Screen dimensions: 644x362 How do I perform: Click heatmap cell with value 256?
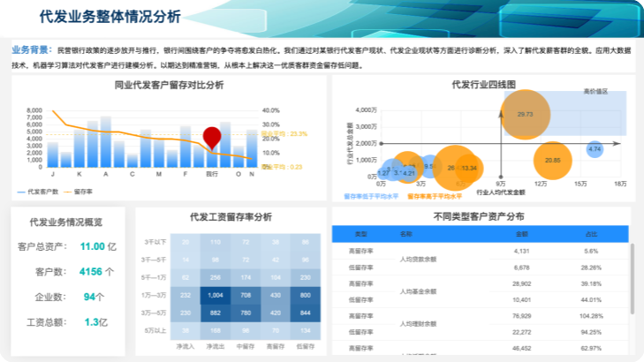216,277
